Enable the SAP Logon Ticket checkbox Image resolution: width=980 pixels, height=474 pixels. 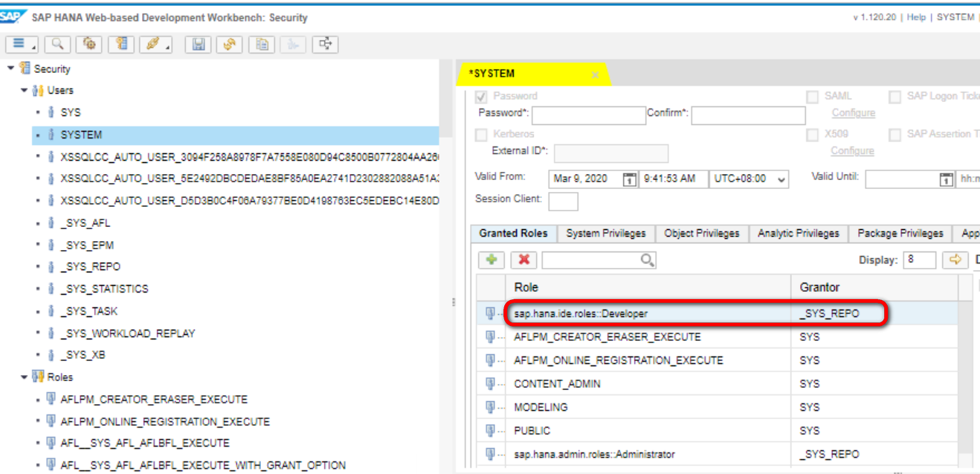[x=894, y=96]
